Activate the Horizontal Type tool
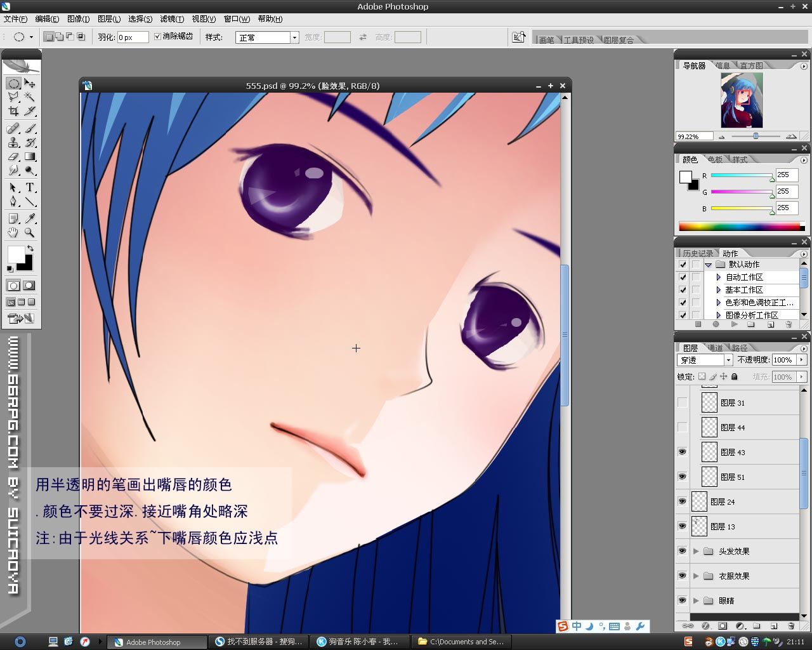This screenshot has height=650, width=812. click(x=30, y=188)
